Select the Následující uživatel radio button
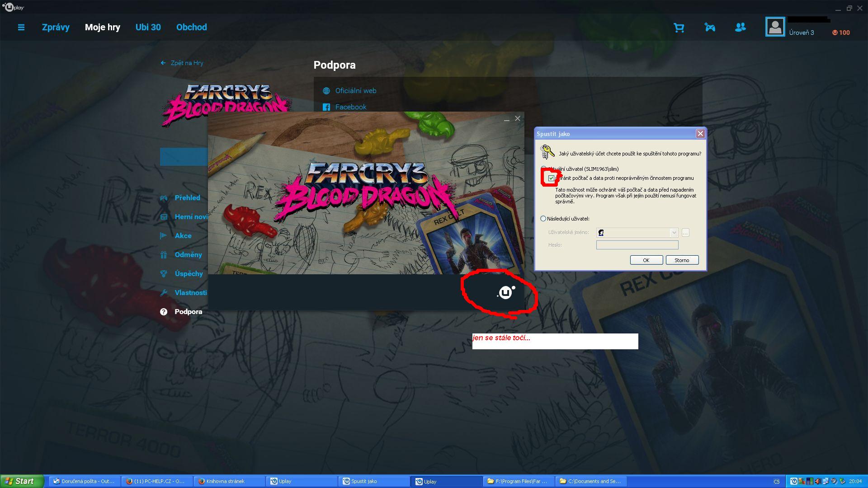This screenshot has width=868, height=488. pos(543,219)
